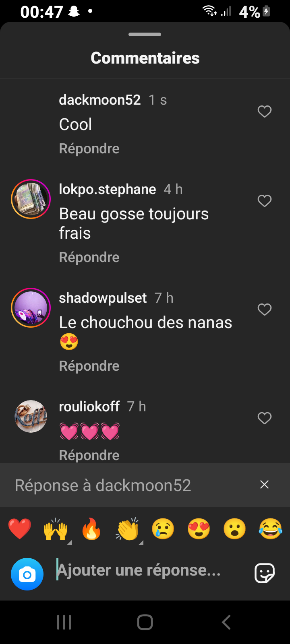290x644 pixels.
Task: Insert fire emoji quick reaction
Action: 91,529
